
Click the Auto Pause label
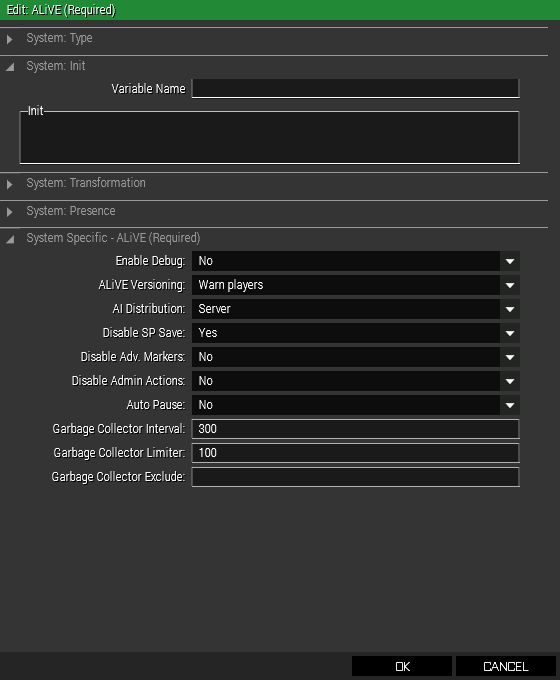coord(156,405)
